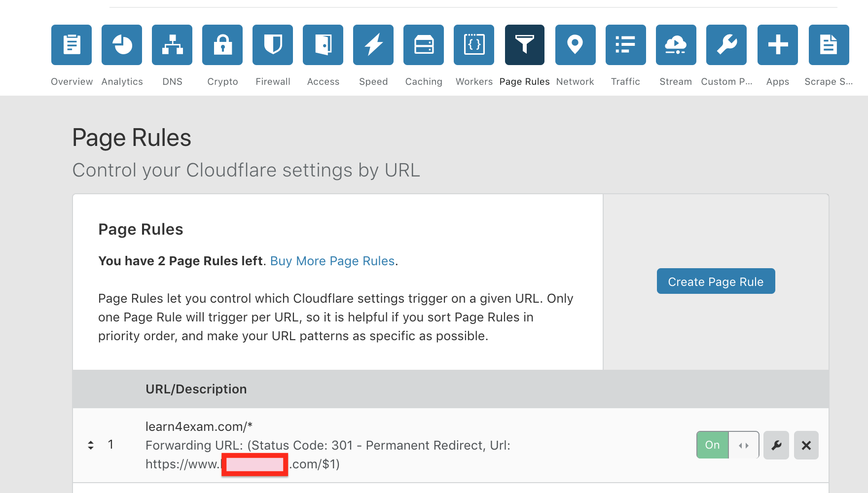Switch to the Apps tab label
The image size is (868, 493).
pyautogui.click(x=778, y=82)
